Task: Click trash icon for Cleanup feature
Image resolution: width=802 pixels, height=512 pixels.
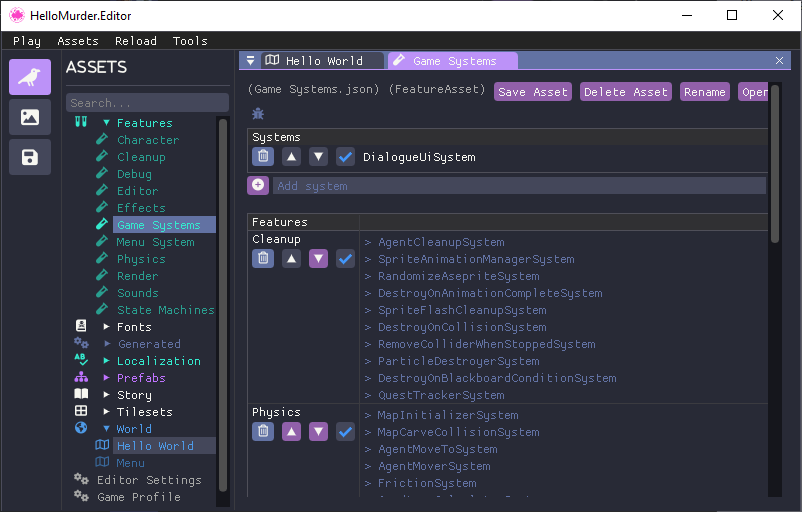Action: pyautogui.click(x=262, y=259)
